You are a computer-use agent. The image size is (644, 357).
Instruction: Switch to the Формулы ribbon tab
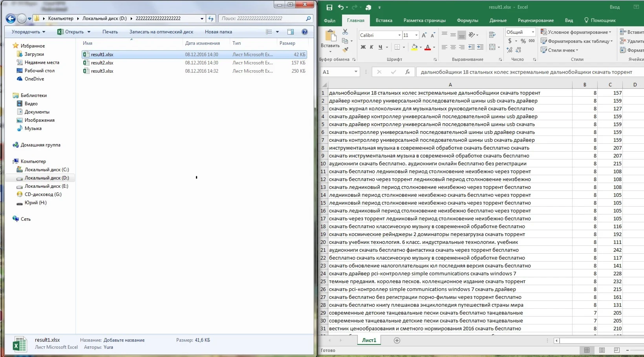tap(467, 20)
